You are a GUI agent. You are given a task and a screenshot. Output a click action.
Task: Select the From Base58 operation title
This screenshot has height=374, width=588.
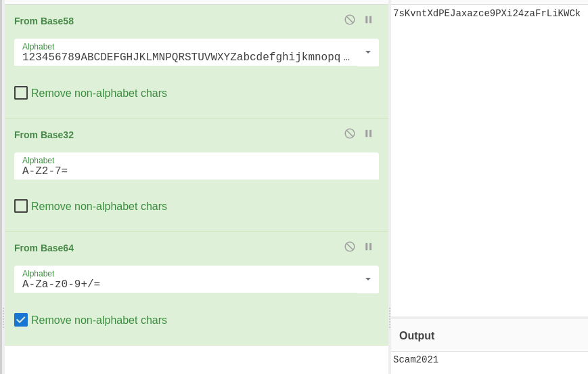tap(44, 21)
